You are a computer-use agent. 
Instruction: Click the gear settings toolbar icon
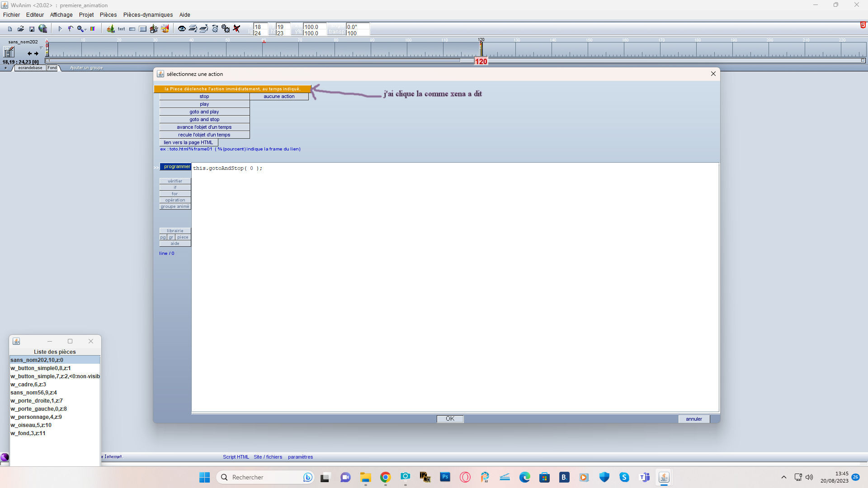[225, 29]
